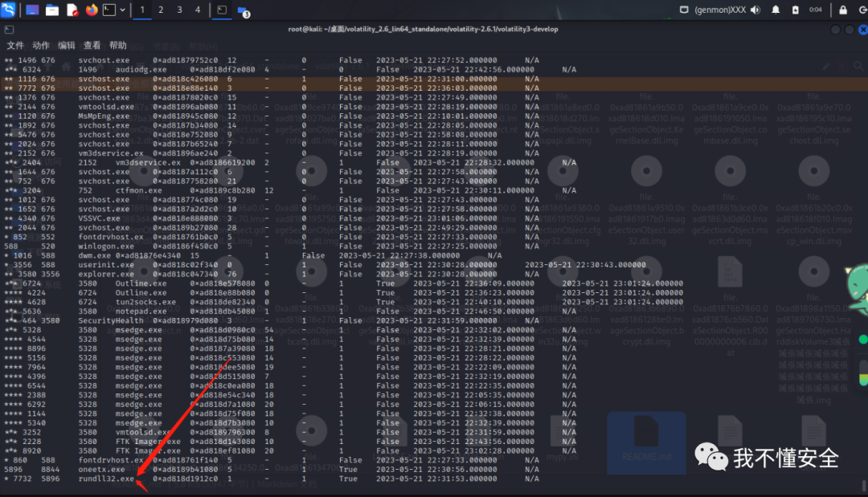Open the terminal emulator launcher
The width and height of the screenshot is (868, 497).
[109, 10]
